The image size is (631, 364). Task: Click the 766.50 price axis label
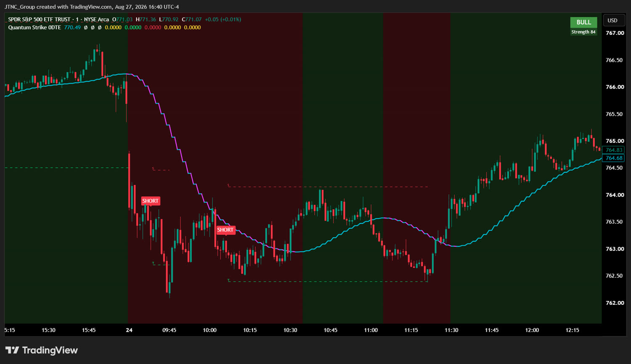coord(615,60)
